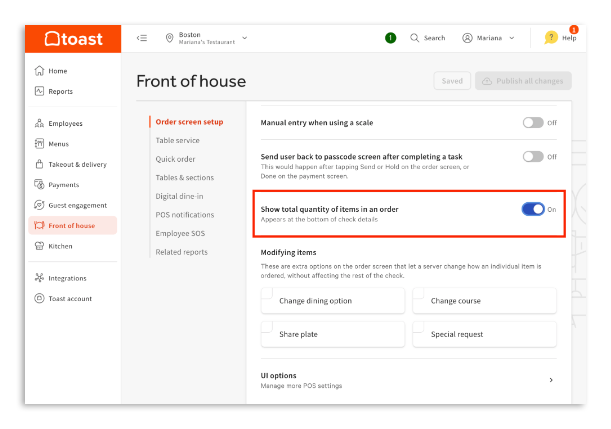This screenshot has width=611, height=429.
Task: Toggle Manual entry when using a scale
Action: 533,123
